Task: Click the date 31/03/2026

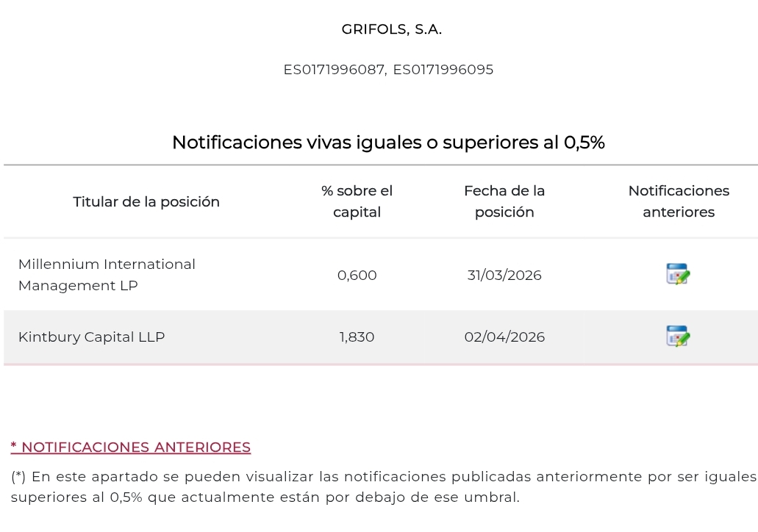Action: pyautogui.click(x=504, y=275)
